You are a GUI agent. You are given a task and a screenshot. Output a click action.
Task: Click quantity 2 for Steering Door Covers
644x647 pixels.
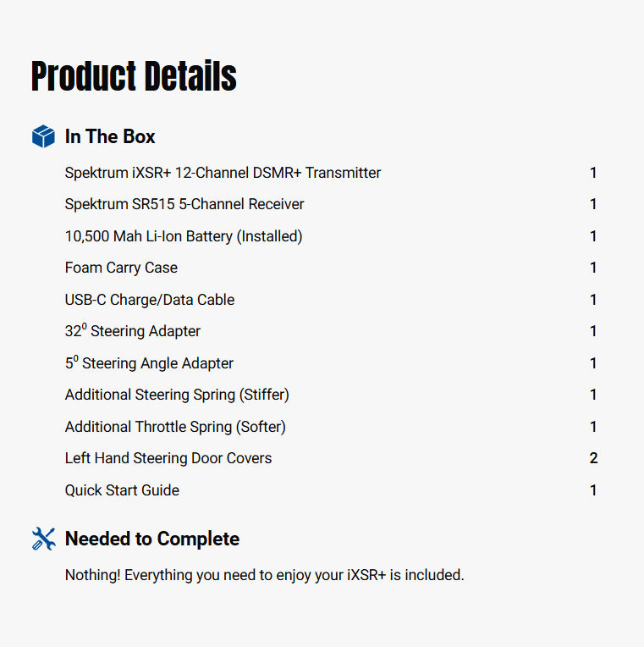click(x=593, y=458)
